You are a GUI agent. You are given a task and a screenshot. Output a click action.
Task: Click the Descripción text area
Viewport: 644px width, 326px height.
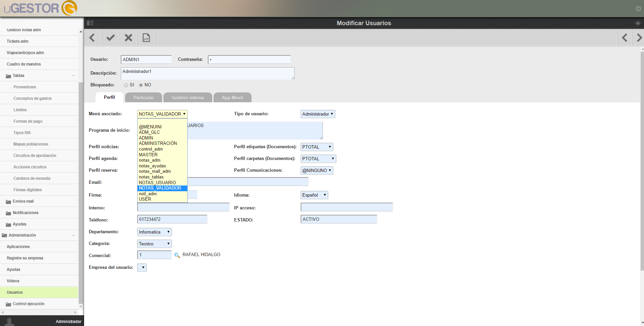pos(207,73)
